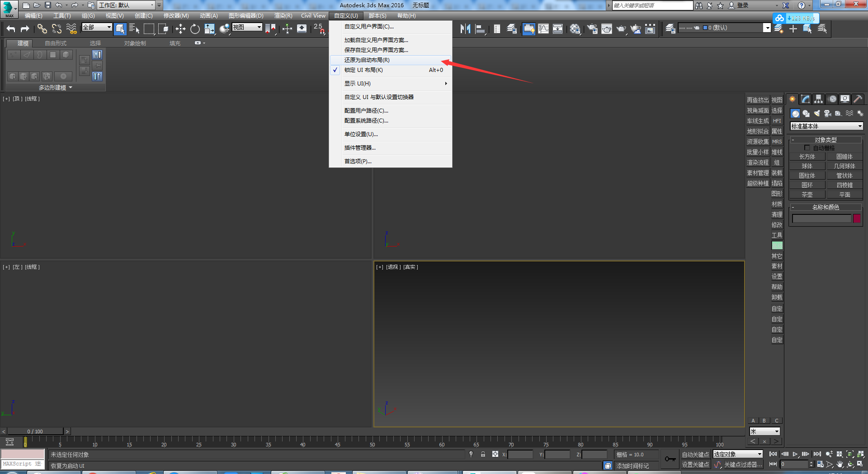Collapse the 名称和颜色 rollout
The height and width of the screenshot is (474, 868).
tap(826, 207)
